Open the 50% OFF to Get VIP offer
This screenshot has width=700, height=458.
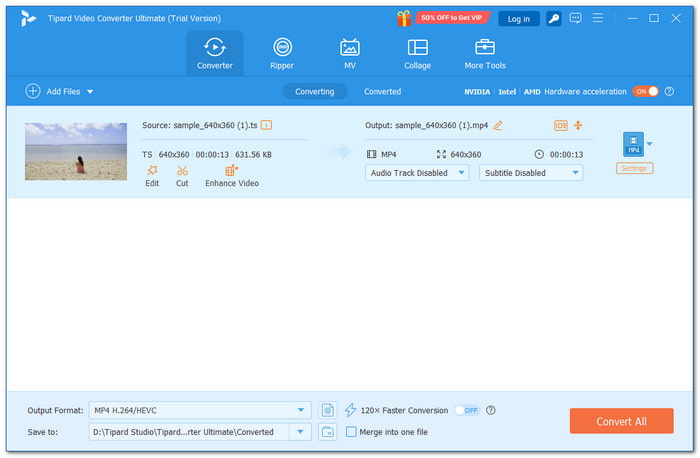[452, 18]
